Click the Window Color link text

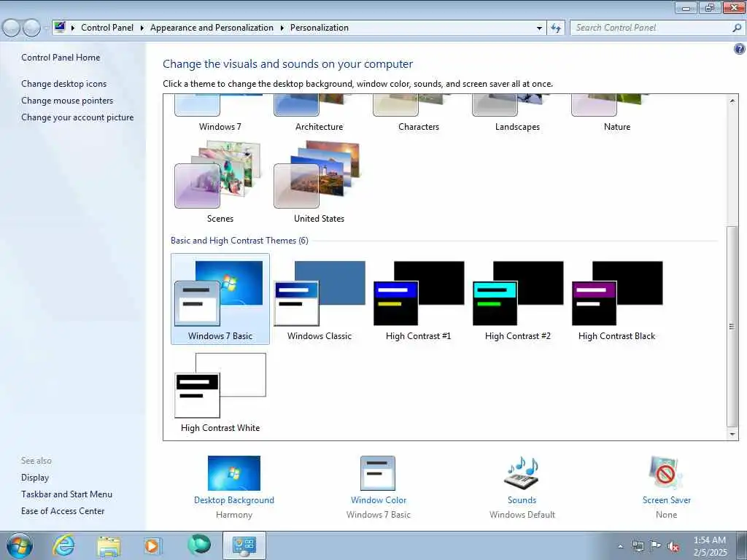(379, 500)
